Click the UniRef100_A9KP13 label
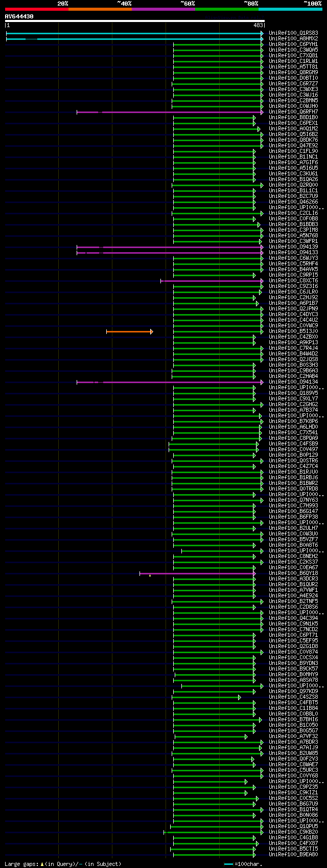The image size is (327, 868). (x=293, y=343)
